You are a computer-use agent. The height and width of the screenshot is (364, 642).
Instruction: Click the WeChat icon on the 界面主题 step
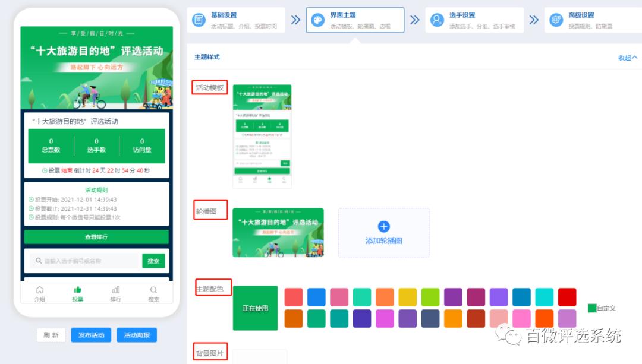(319, 19)
